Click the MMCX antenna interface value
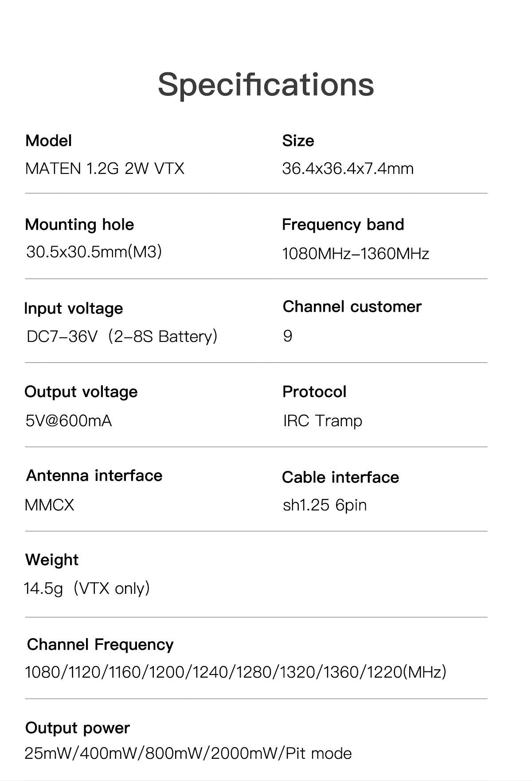The width and height of the screenshot is (532, 781). (50, 505)
